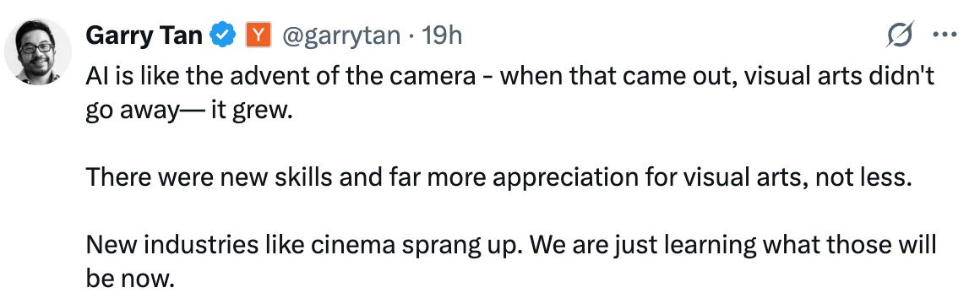Click the word "cinema" in the tweet

tap(352, 245)
